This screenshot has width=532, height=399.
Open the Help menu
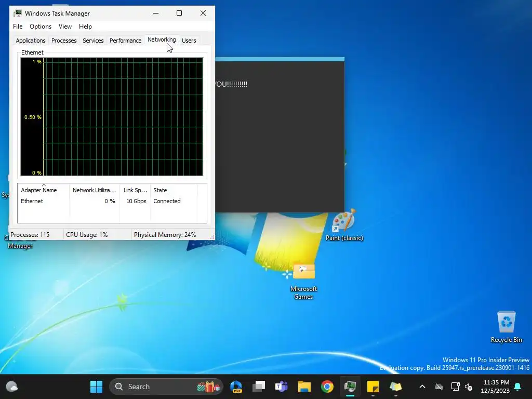pyautogui.click(x=85, y=26)
